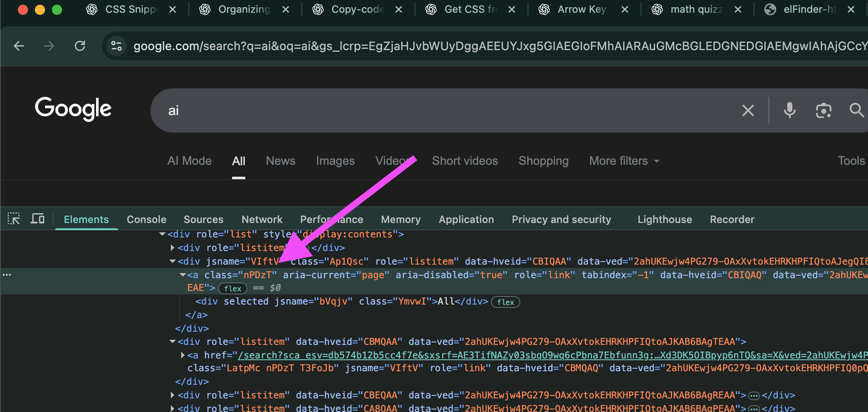Screen dimensions: 868x412
Task: Clear the search box with X icon
Action: (x=748, y=110)
